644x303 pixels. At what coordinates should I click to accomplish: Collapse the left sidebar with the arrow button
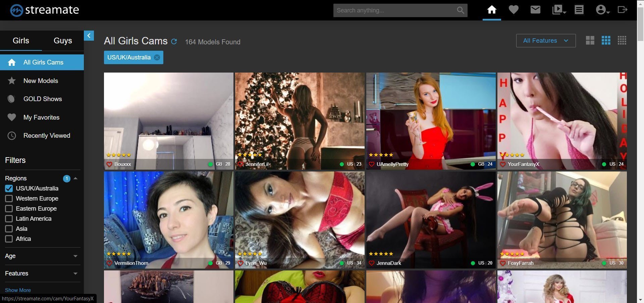89,36
